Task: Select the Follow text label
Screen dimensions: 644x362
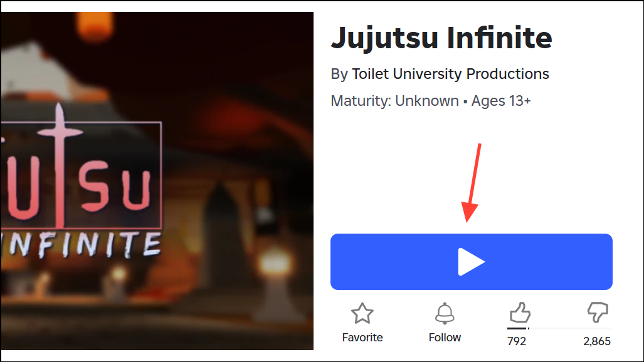Action: [445, 338]
